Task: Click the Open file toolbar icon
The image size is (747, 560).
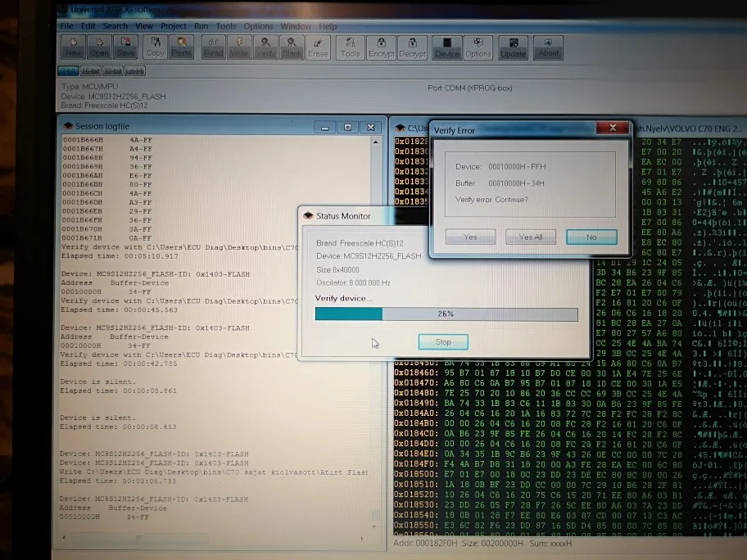Action: [100, 47]
